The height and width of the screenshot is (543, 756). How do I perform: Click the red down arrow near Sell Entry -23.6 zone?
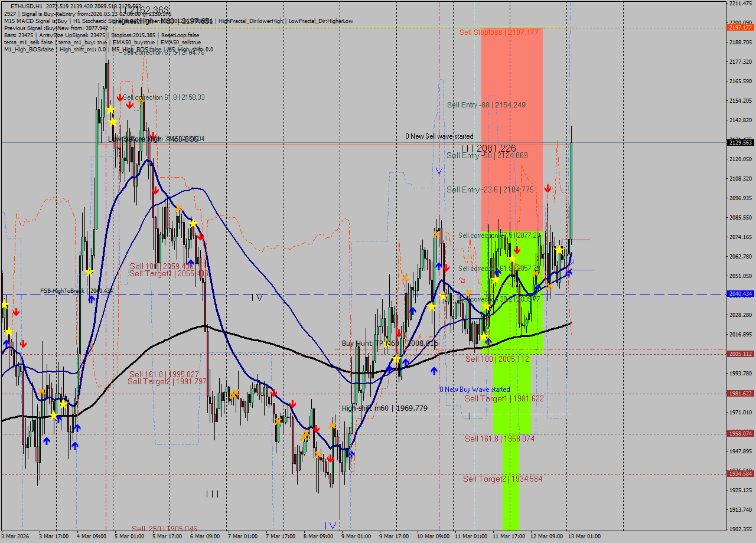point(547,188)
